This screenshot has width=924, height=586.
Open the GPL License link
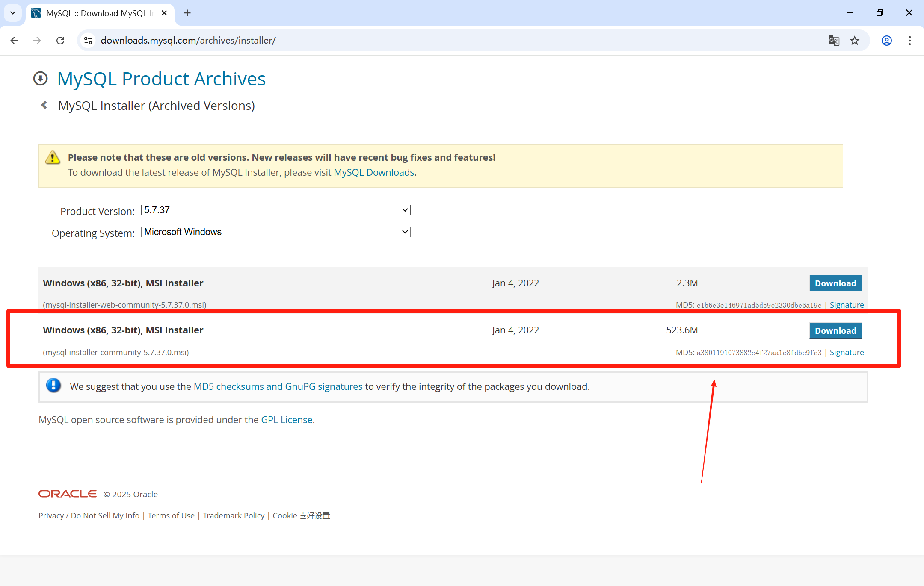pos(287,420)
